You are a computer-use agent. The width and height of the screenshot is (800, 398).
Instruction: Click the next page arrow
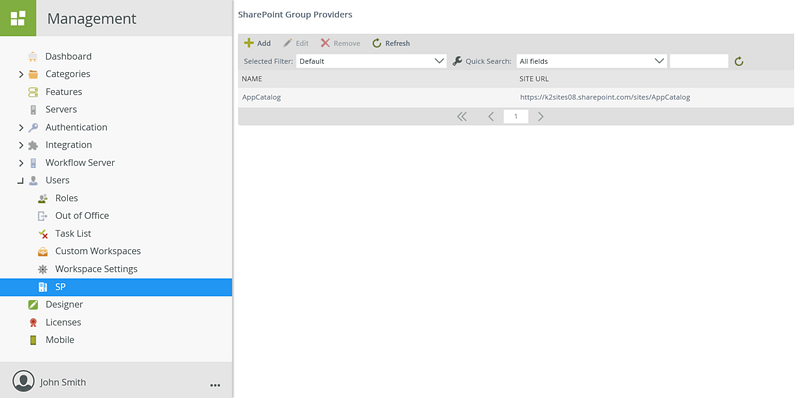click(x=541, y=116)
